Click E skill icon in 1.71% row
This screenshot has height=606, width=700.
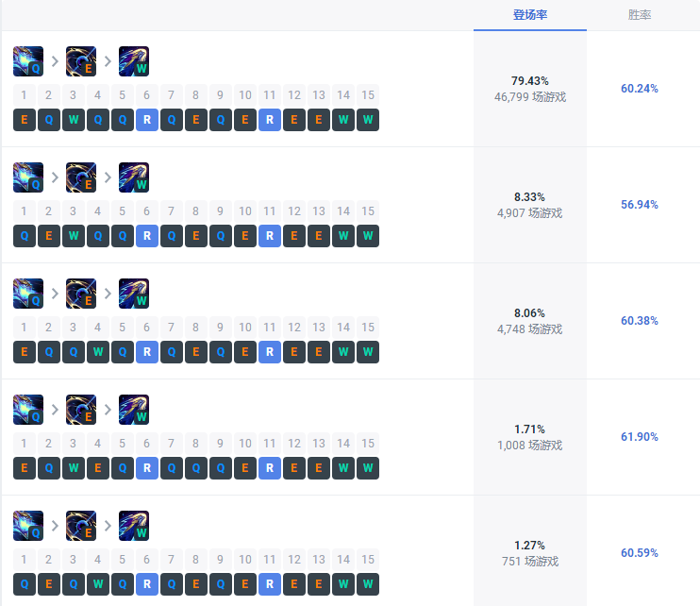tap(81, 410)
